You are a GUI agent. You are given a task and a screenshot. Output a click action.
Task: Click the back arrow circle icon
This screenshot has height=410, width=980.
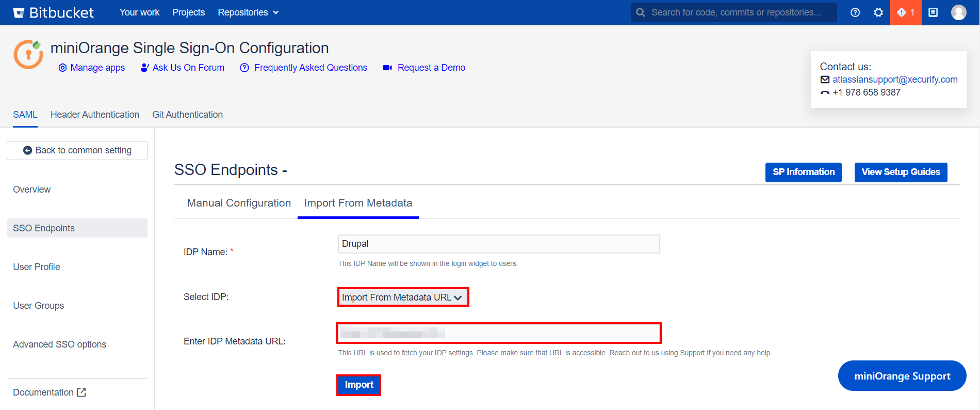click(x=27, y=150)
